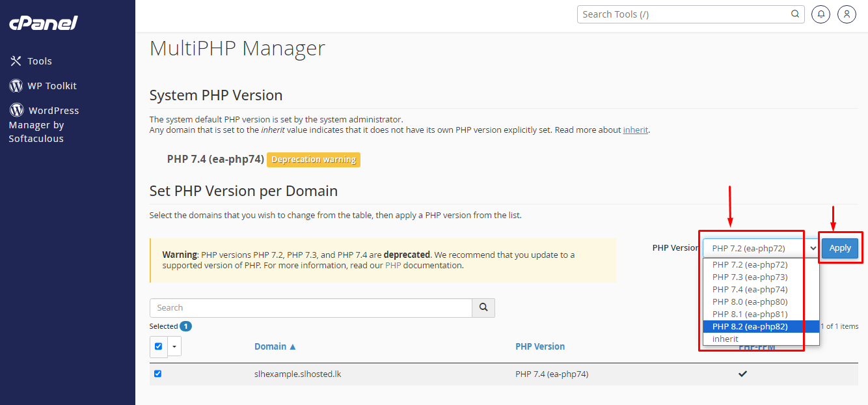
Task: Expand the select-all checkbox dropdown arrow
Action: pos(174,346)
